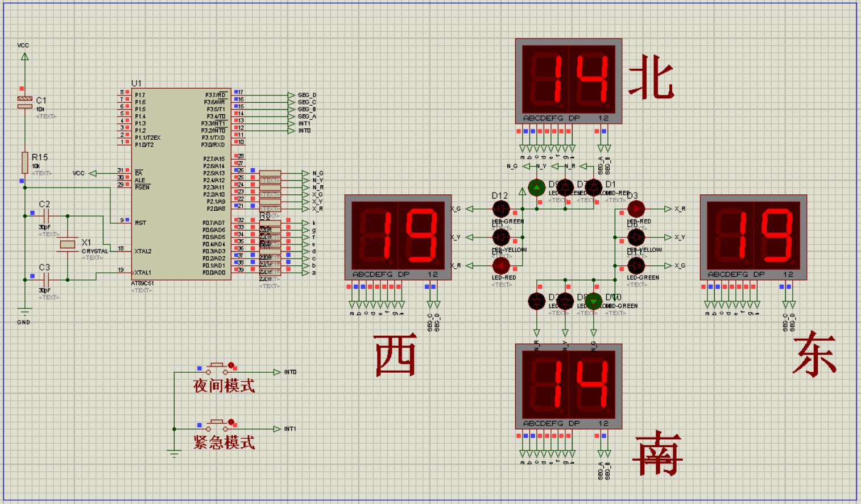Screen dimensions: 861x504
Task: Select capacitor C3 30pF
Action: pos(46,280)
